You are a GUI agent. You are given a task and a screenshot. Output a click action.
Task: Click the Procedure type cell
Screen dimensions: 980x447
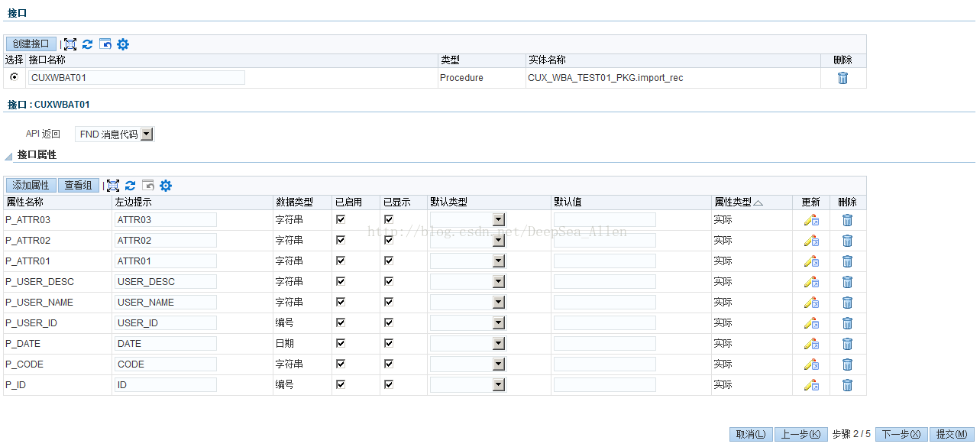pyautogui.click(x=461, y=78)
